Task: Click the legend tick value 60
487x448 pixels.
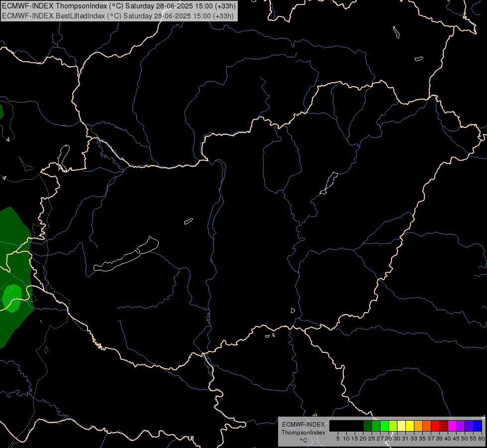Action: [482, 439]
